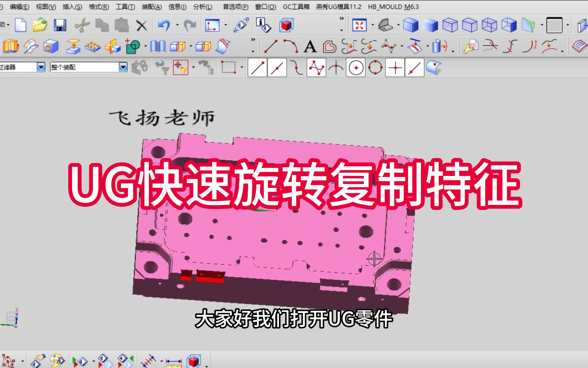Copy the selected object
Image resolution: width=588 pixels, height=368 pixels.
click(102, 25)
